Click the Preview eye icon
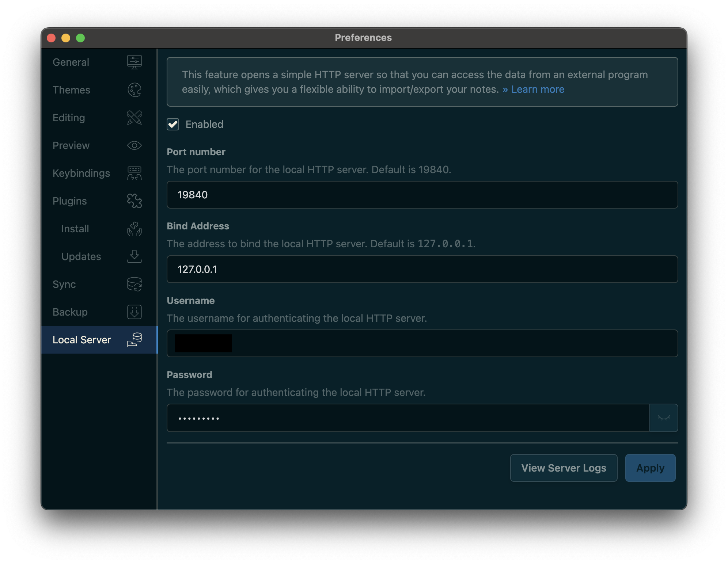This screenshot has height=564, width=728. [134, 145]
